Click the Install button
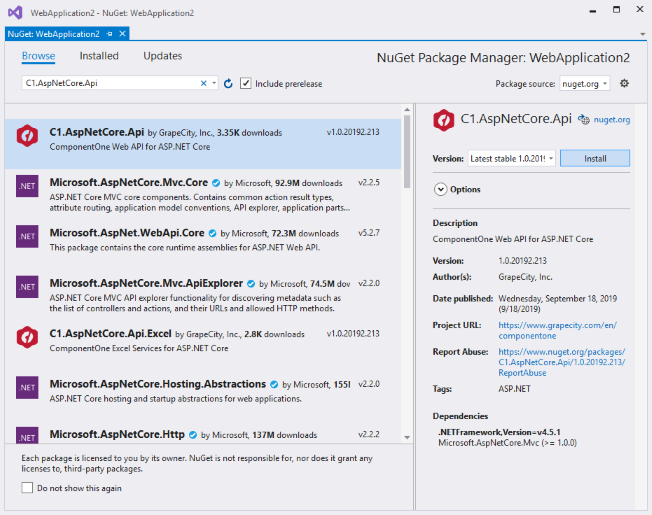 pos(594,159)
